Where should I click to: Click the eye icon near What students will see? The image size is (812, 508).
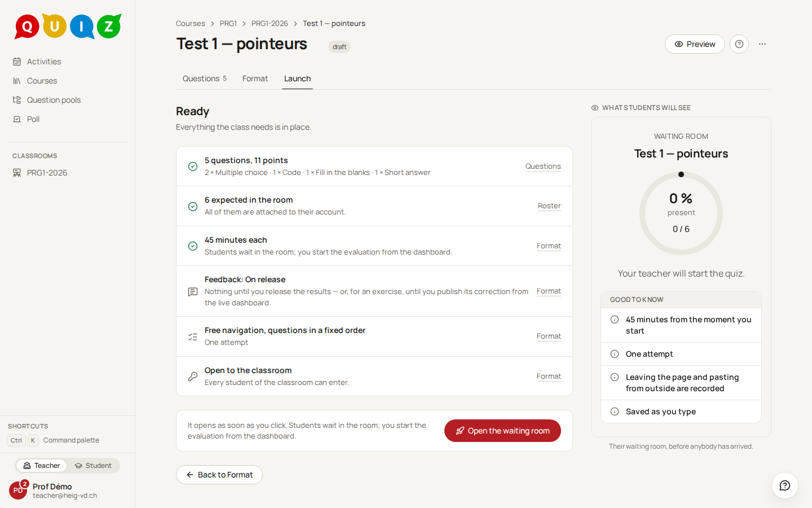[x=595, y=108]
